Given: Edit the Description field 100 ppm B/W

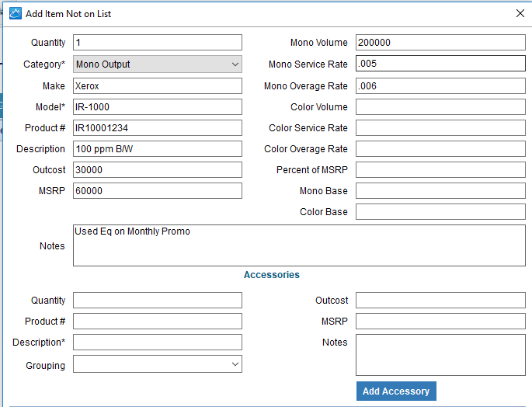Looking at the screenshot, I should (158, 149).
